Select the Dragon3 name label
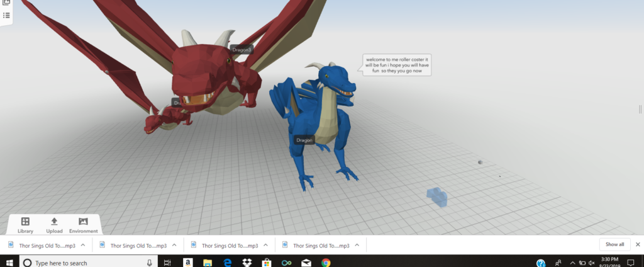Viewport: 644px width, 267px height. pyautogui.click(x=241, y=50)
